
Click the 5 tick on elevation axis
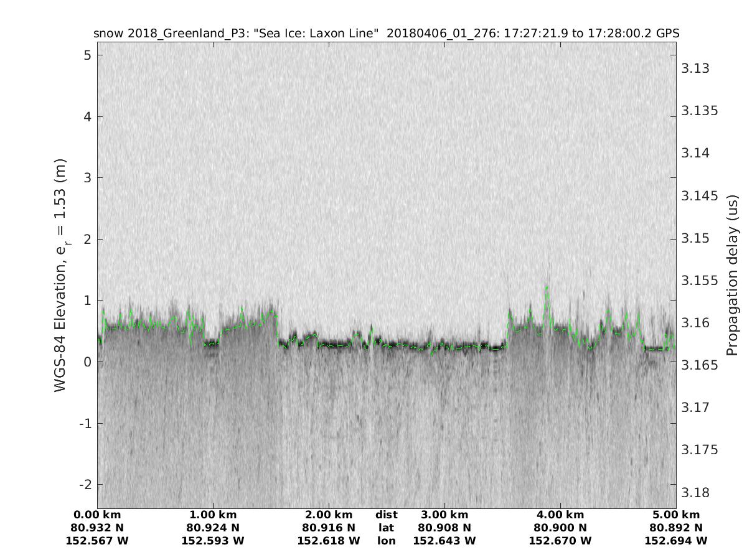point(88,55)
